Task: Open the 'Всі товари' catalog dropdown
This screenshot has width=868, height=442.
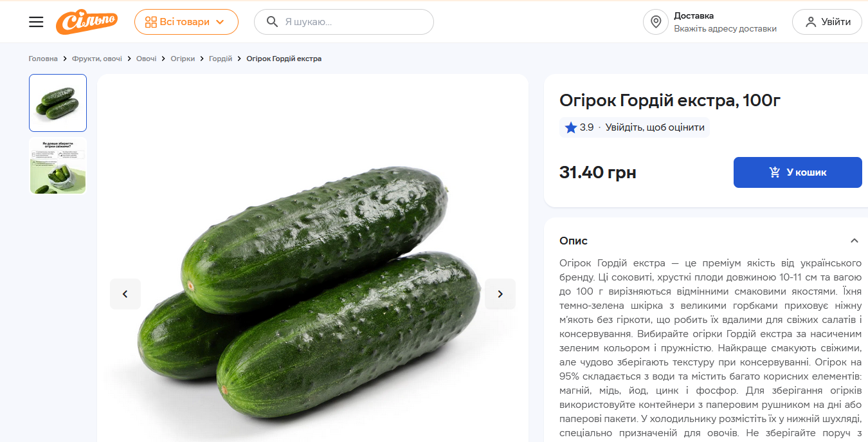Action: point(186,22)
